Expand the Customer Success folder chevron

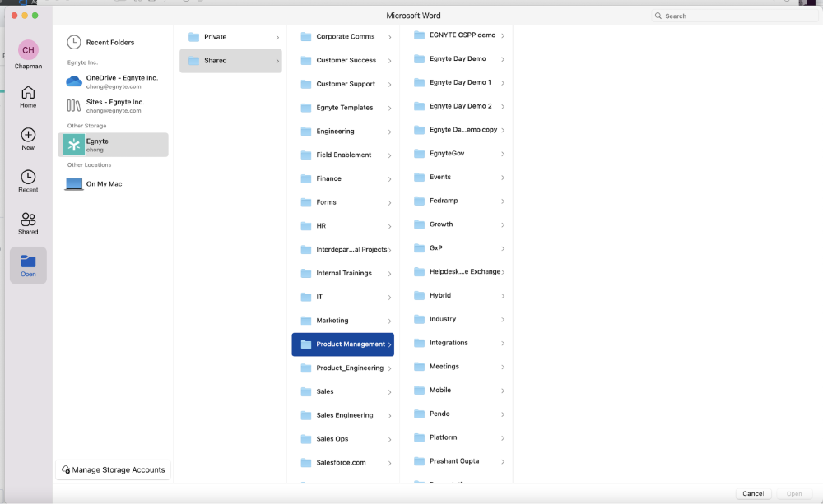(x=390, y=61)
